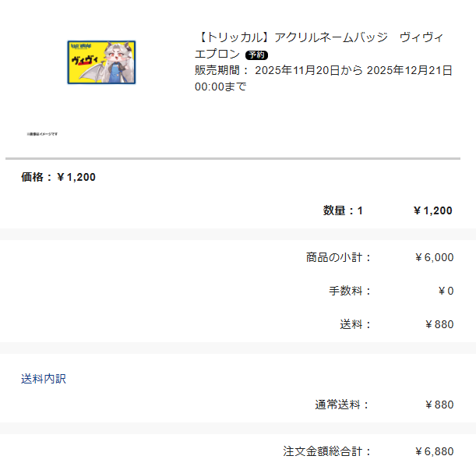The height and width of the screenshot is (470, 476).
Task: Click the ¥880 amount beside 送料
Action: (x=439, y=324)
